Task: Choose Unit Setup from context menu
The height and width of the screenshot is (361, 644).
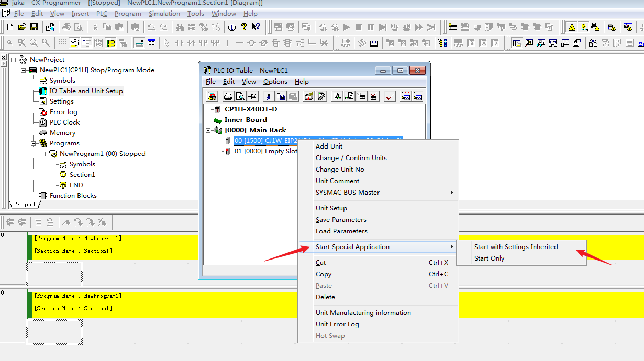Action: [331, 208]
